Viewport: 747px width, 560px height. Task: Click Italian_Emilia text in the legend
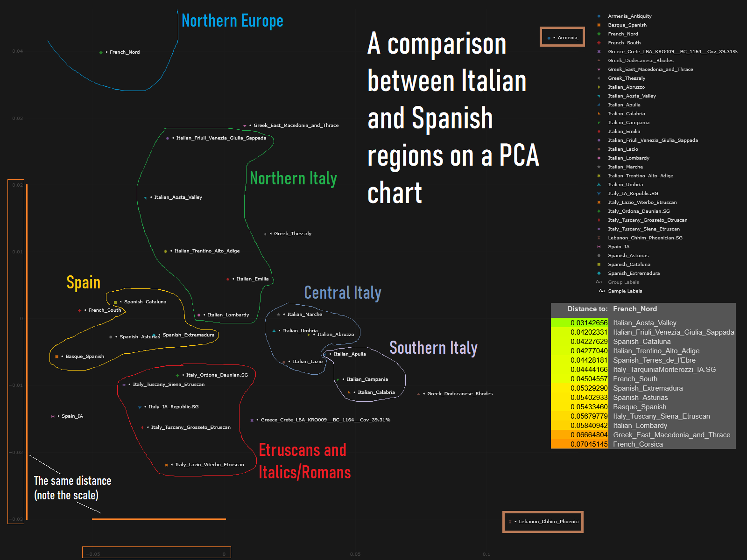click(x=624, y=132)
